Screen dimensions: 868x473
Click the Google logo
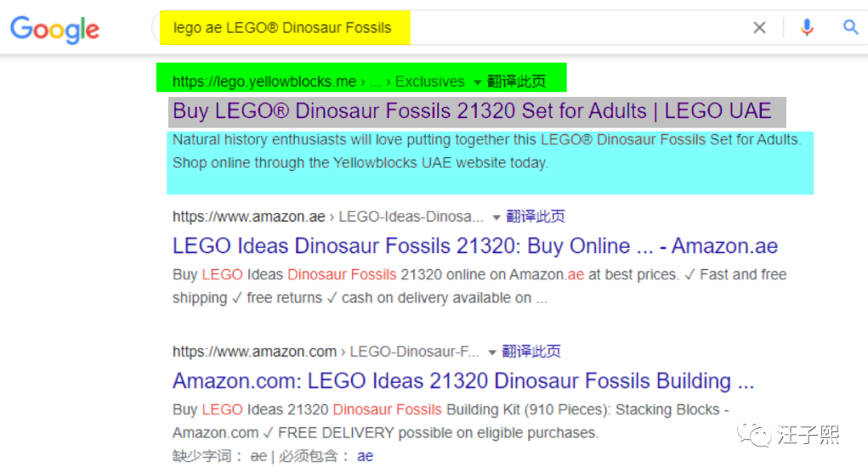pyautogui.click(x=55, y=30)
